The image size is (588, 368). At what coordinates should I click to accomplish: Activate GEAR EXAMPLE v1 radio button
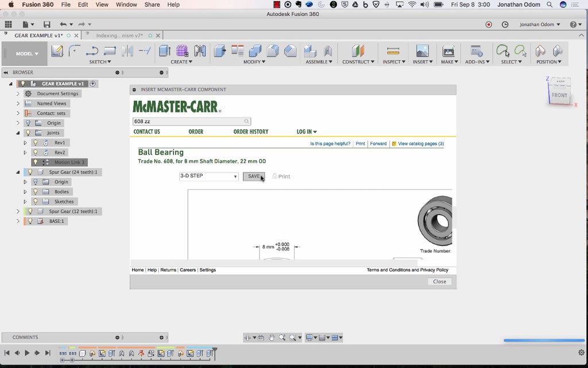92,84
